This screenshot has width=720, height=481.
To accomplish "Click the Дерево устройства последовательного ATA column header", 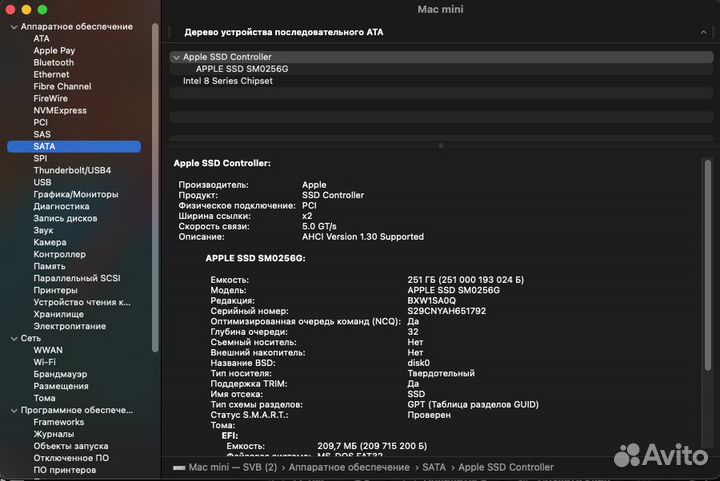I will [284, 32].
